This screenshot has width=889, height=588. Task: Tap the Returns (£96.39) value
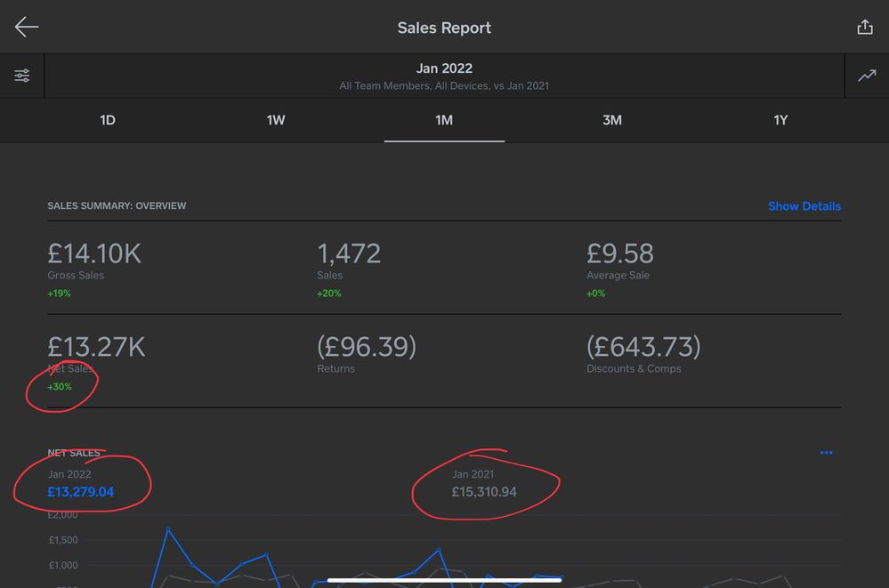(x=367, y=347)
